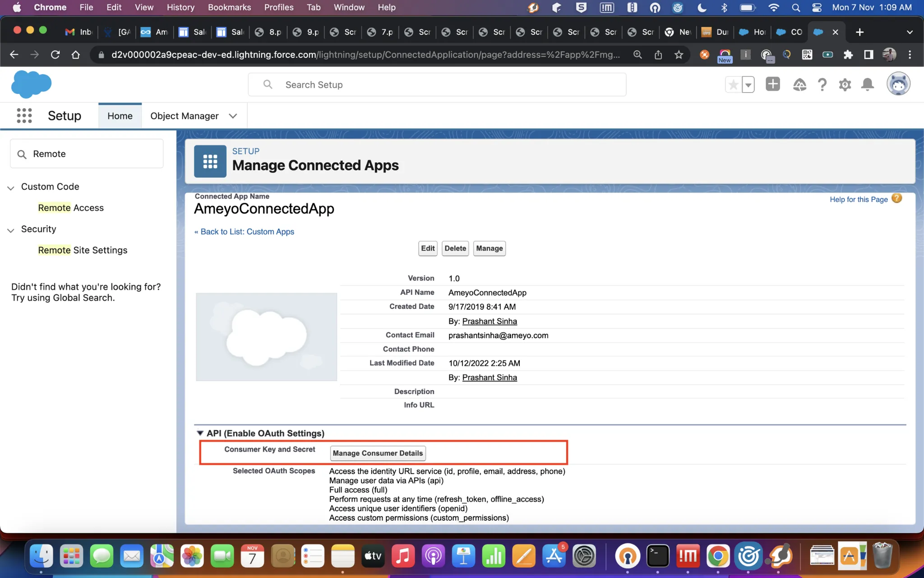Image resolution: width=924 pixels, height=578 pixels.
Task: Collapse the Security section
Action: (11, 230)
